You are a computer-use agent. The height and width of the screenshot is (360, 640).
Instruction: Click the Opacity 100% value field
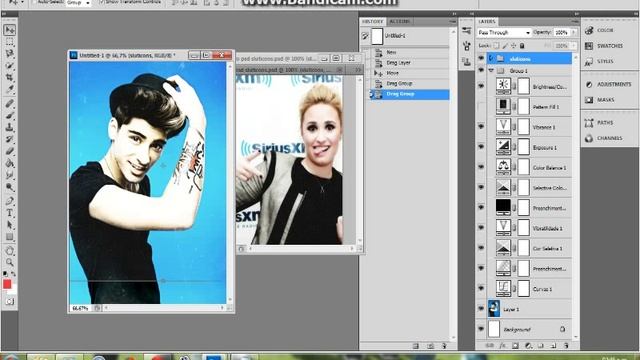(562, 32)
